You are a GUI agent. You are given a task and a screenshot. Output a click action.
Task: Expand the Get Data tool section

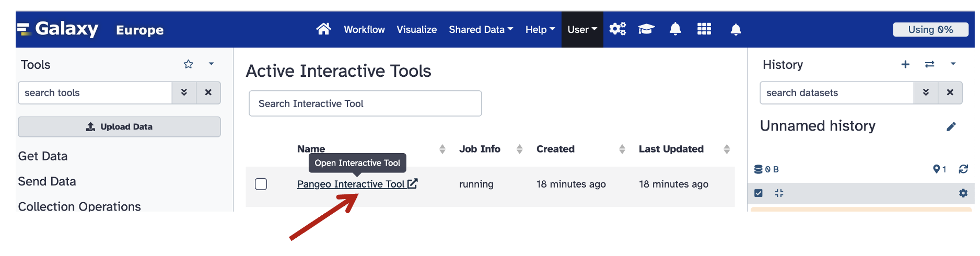click(x=43, y=156)
